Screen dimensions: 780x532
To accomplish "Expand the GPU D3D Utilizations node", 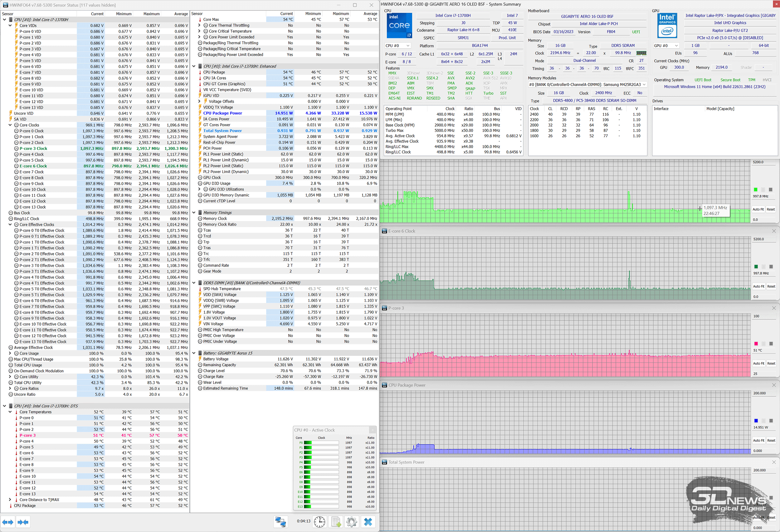I will click(x=199, y=189).
